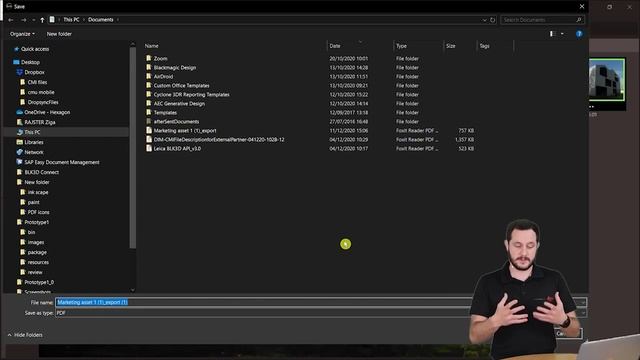Select Marketing asset 1 (1)_export PDF file
The image size is (640, 360).
tap(185, 131)
